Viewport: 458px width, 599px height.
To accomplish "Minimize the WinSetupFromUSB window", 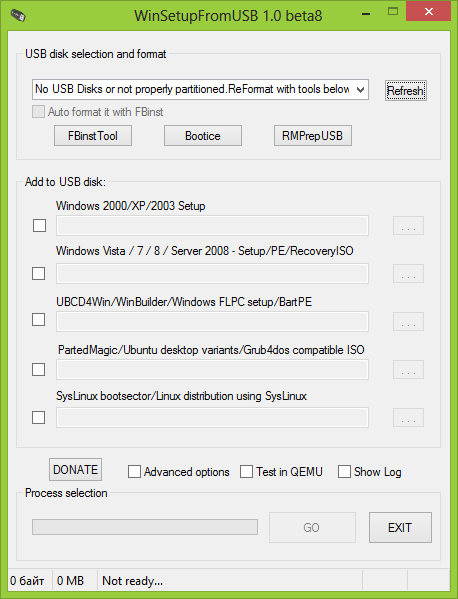I will click(x=366, y=13).
